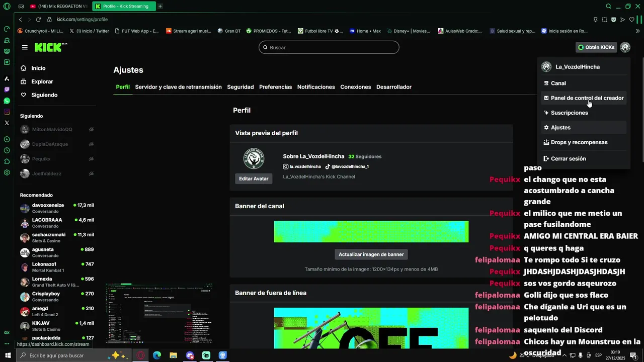Open Opera GX main menu logo

tap(7, 6)
